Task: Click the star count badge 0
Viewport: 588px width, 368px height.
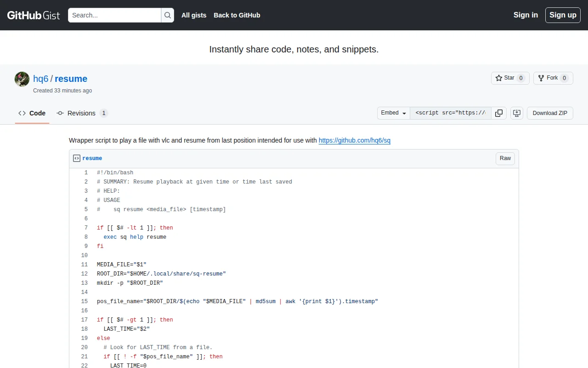Action: click(x=521, y=78)
